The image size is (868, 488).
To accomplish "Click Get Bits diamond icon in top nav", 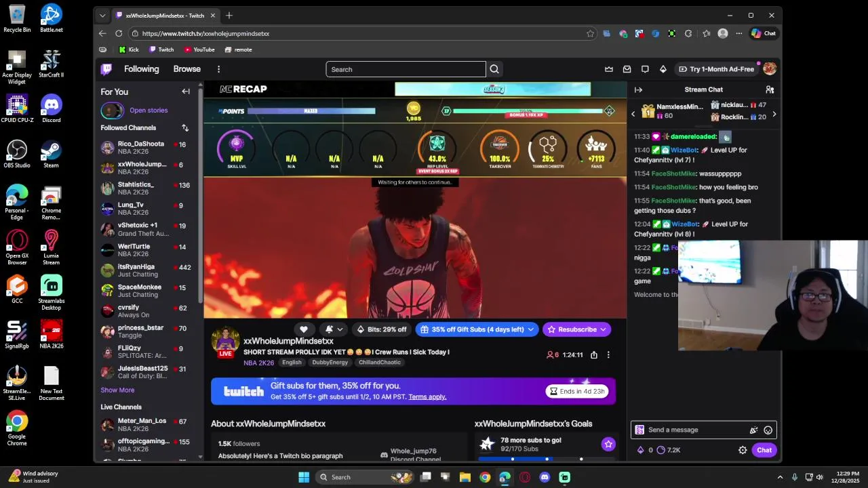I will click(663, 69).
